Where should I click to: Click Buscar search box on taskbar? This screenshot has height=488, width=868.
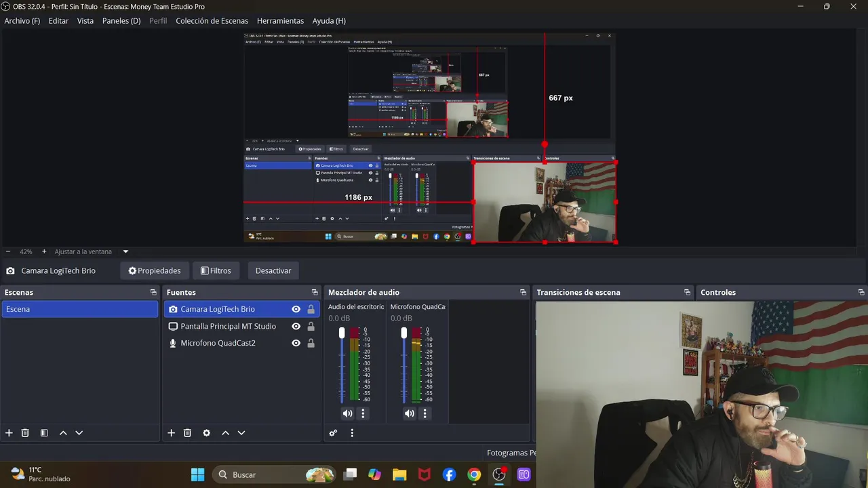[274, 474]
